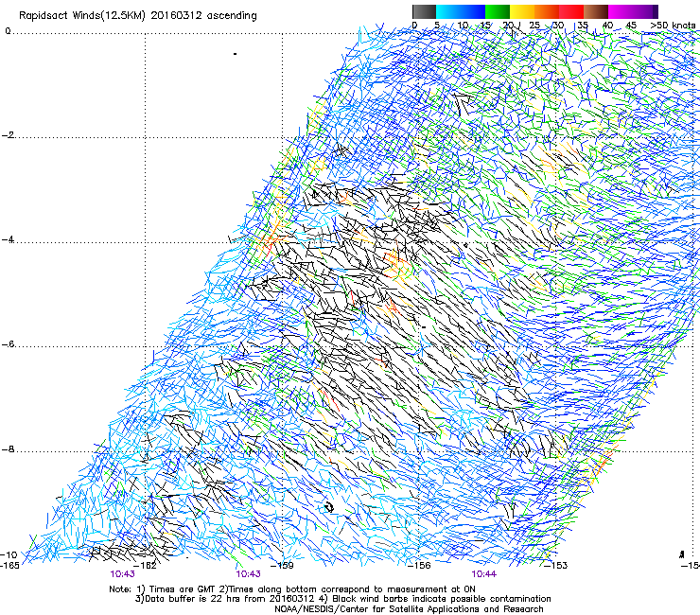The width and height of the screenshot is (700, 615).
Task: Click the '>50 knots' legend label
Action: pos(673,26)
